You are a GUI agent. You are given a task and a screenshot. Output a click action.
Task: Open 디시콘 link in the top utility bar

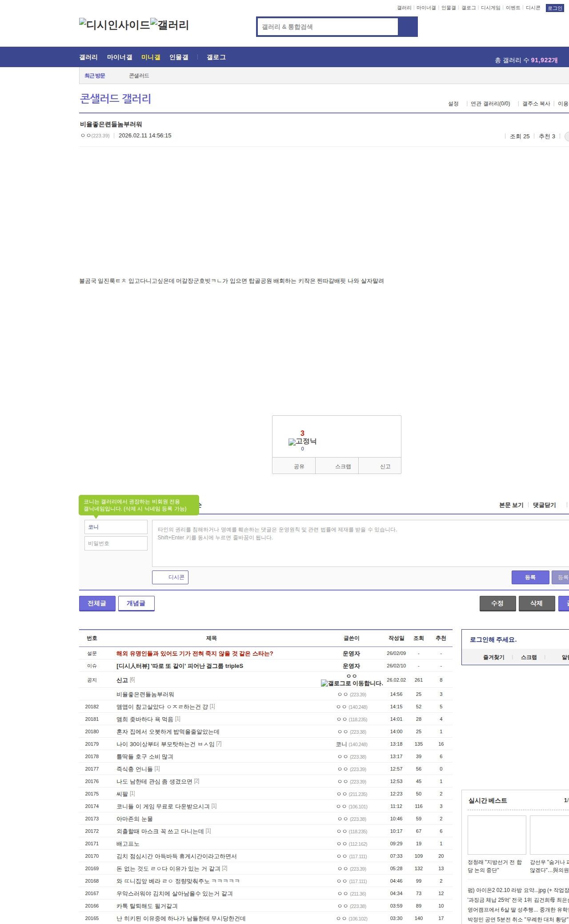[533, 8]
